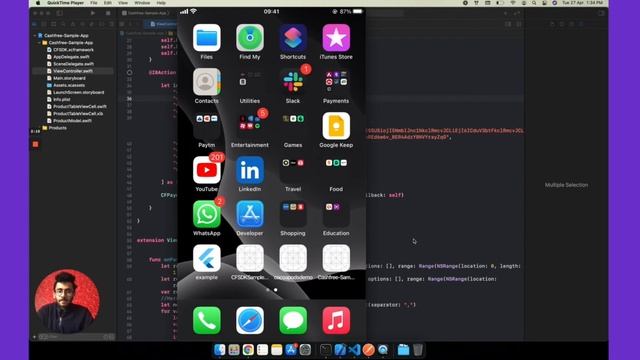Open the QuickTime Player menu

point(65,3)
